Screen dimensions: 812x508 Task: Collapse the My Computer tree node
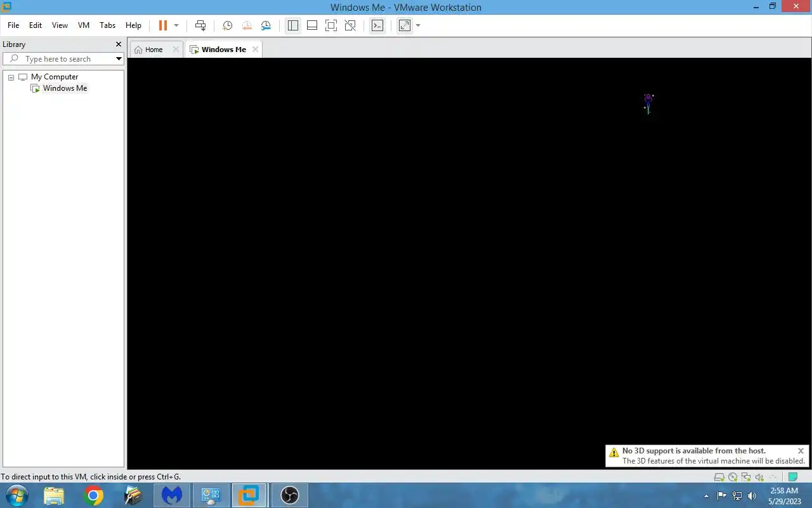tap(11, 77)
